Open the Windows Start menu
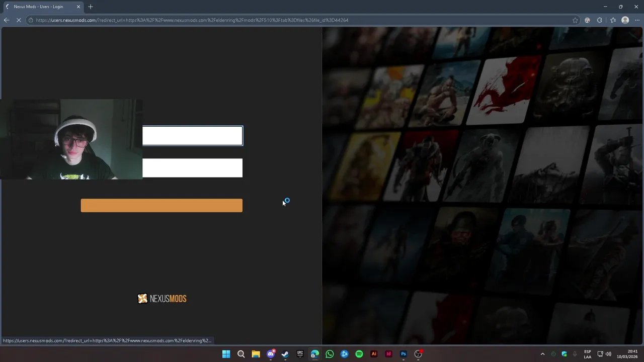 [226, 354]
